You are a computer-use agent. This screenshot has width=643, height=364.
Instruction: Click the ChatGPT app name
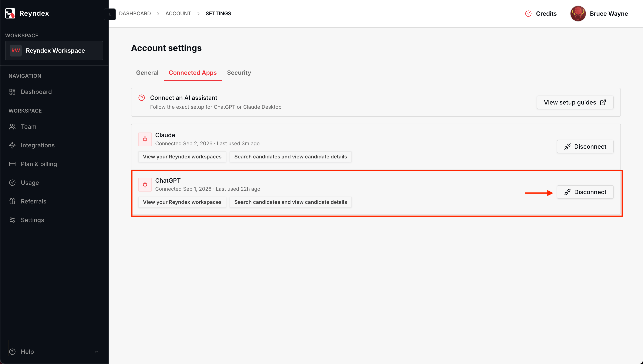[168, 181]
